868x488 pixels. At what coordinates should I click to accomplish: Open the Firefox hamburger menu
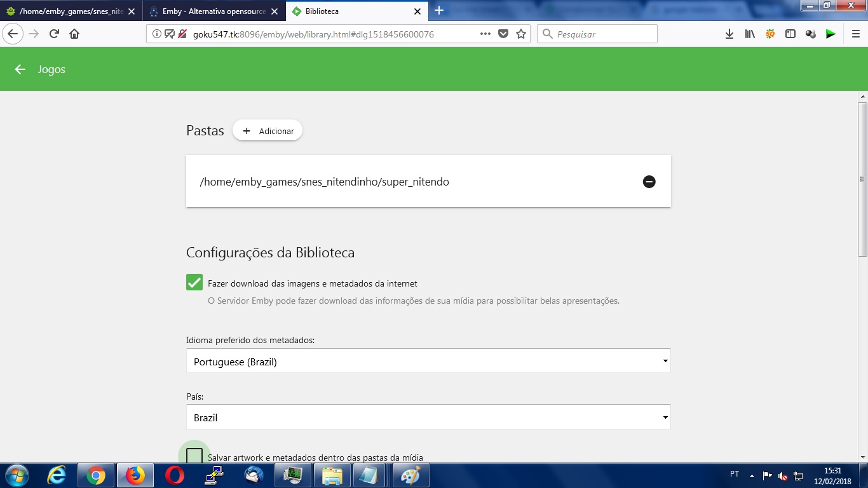pos(855,34)
